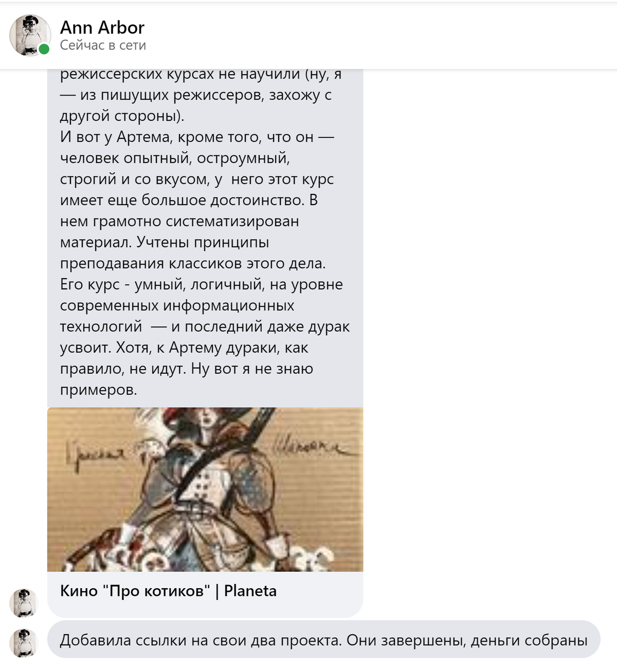Open the Кино "Про котиков" link title
This screenshot has height=672, width=617.
[168, 591]
